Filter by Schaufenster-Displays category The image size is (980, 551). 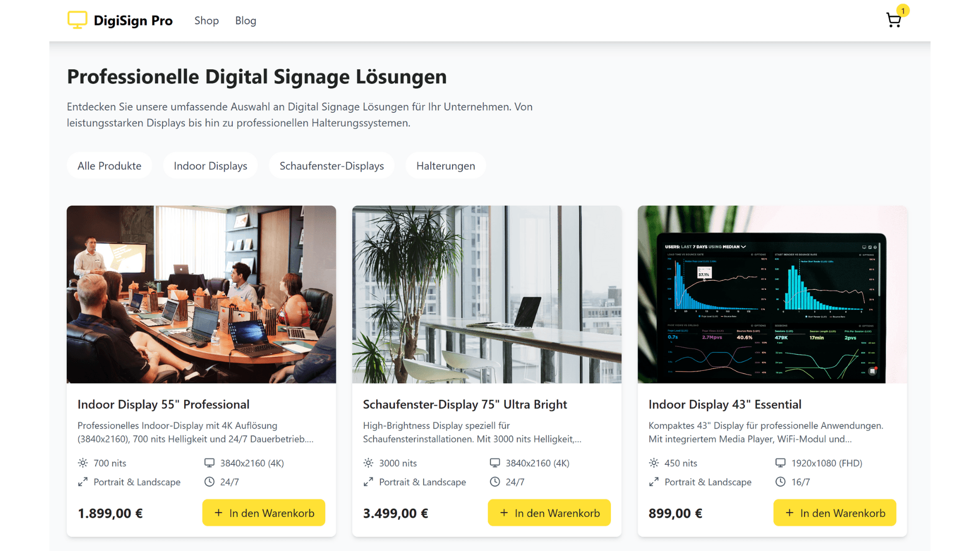click(x=332, y=166)
